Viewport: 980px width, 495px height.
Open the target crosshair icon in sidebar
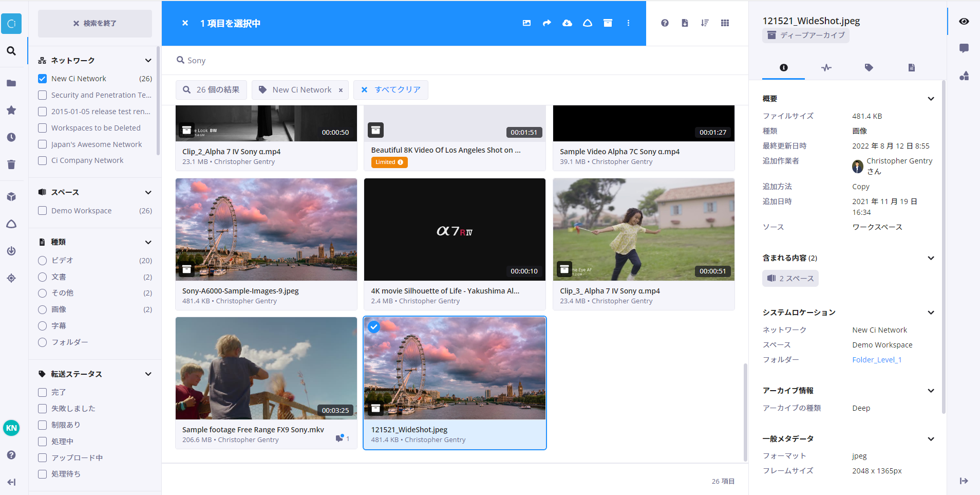tap(11, 278)
